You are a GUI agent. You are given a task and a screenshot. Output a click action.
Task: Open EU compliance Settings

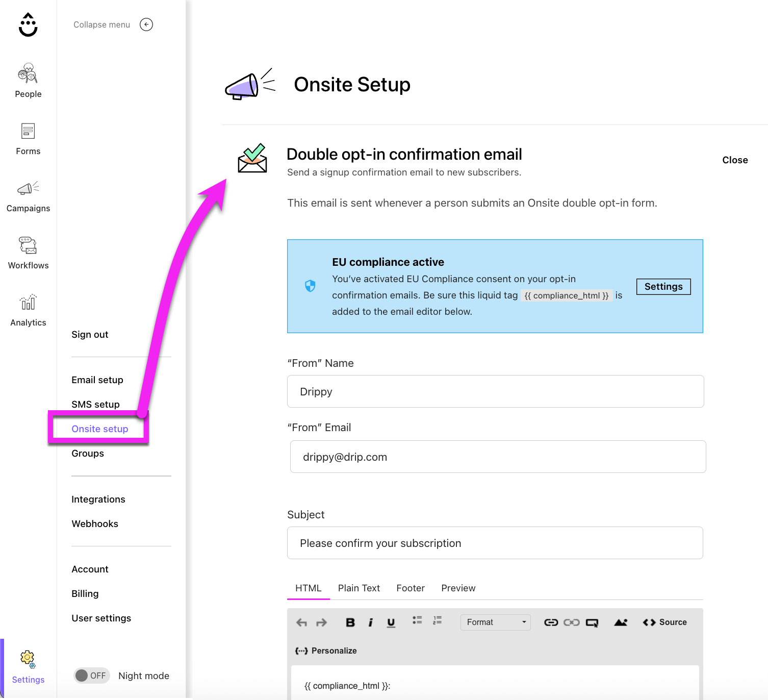click(663, 286)
